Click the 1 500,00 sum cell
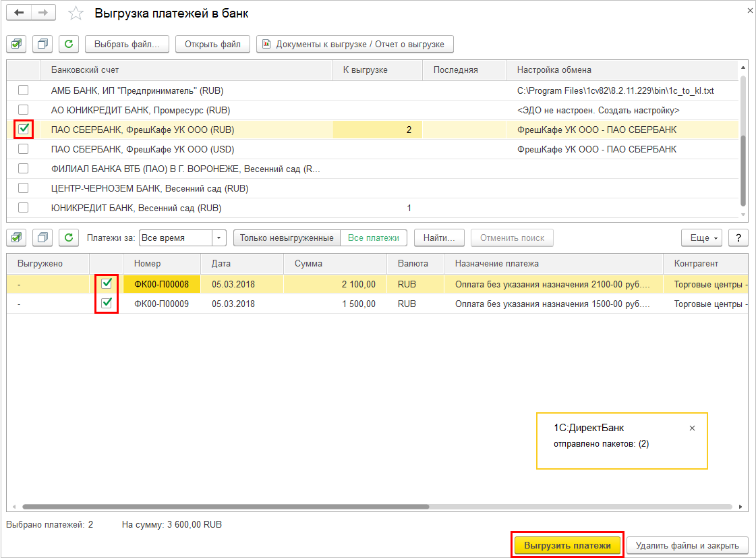Screen dimensions: 756x558 point(335,304)
